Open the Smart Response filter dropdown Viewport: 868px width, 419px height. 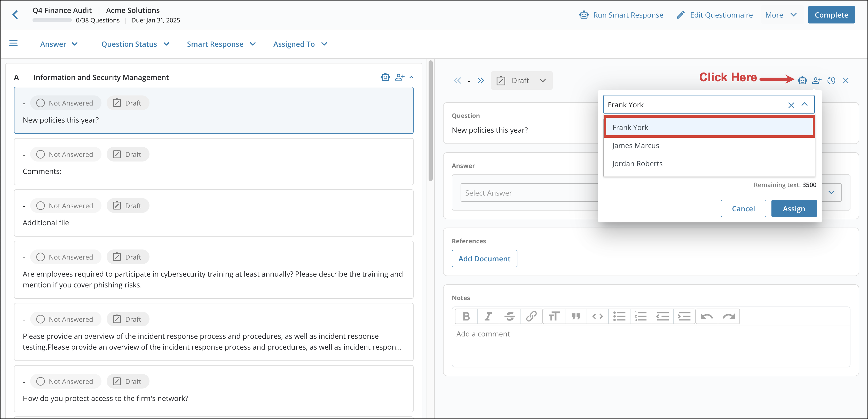tap(221, 44)
